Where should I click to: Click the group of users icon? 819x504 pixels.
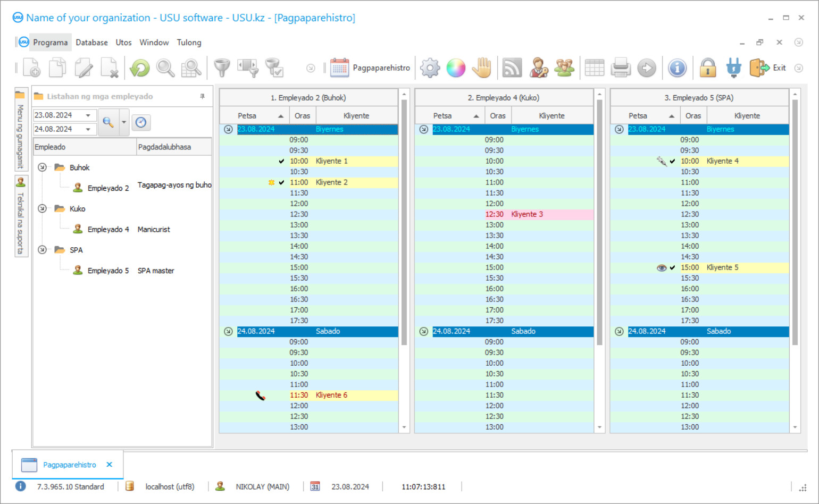564,68
